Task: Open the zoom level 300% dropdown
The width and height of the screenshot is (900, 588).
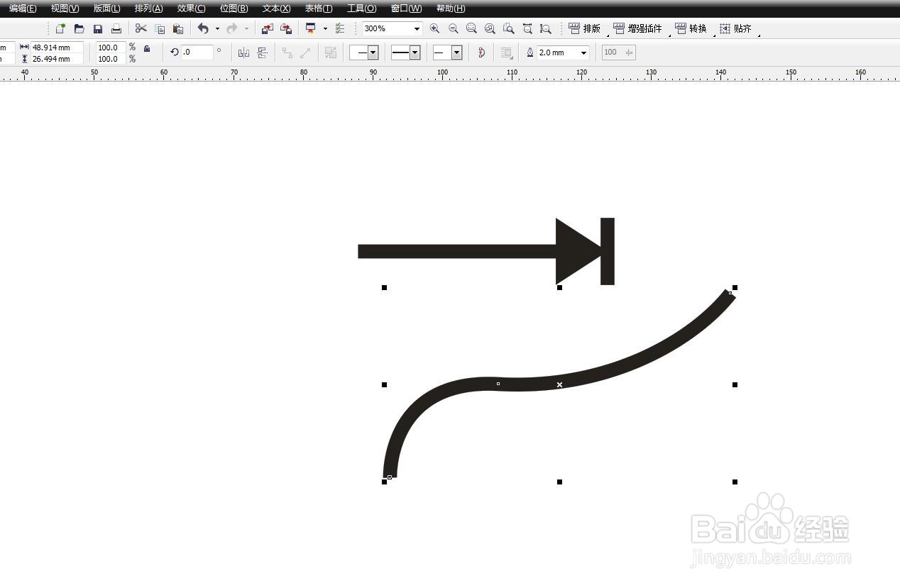Action: [417, 28]
